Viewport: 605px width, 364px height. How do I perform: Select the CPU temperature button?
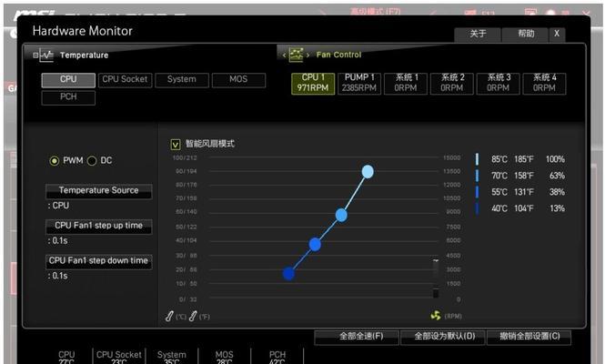[68, 80]
